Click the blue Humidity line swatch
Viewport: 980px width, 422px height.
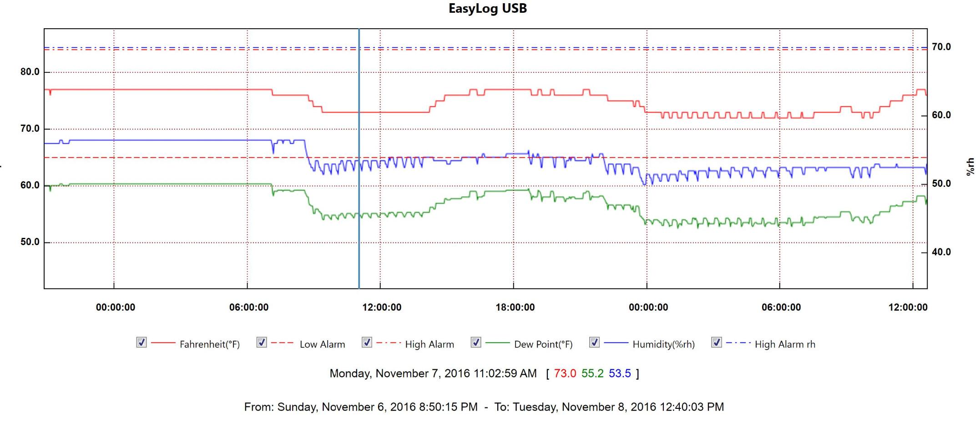pos(616,343)
